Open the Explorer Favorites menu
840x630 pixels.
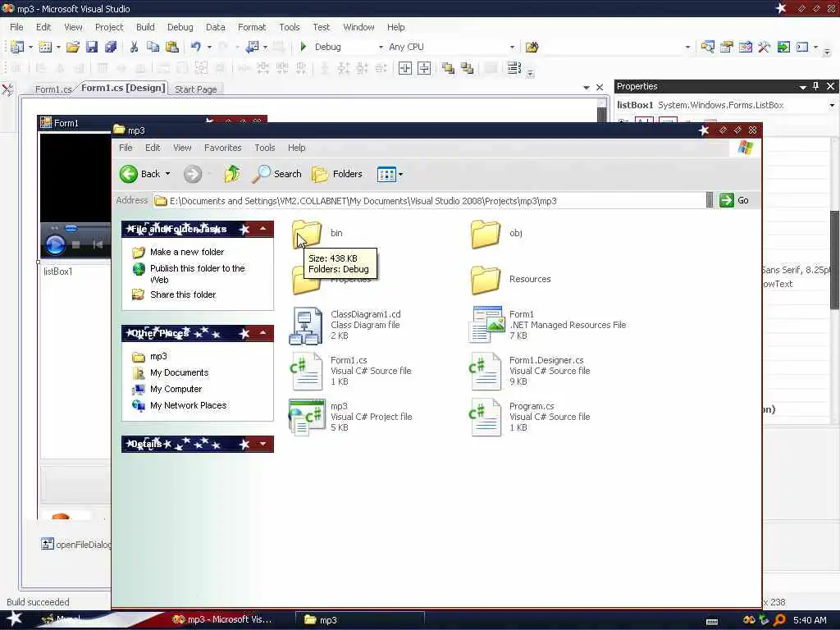click(223, 148)
